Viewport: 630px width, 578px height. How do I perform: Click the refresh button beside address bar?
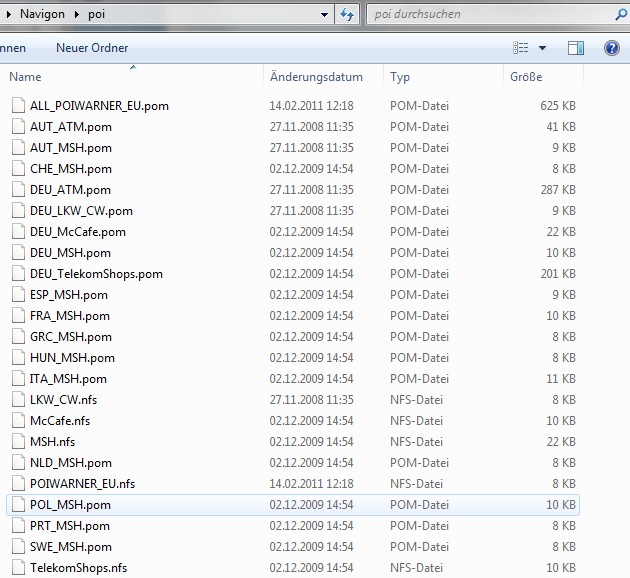click(x=347, y=14)
